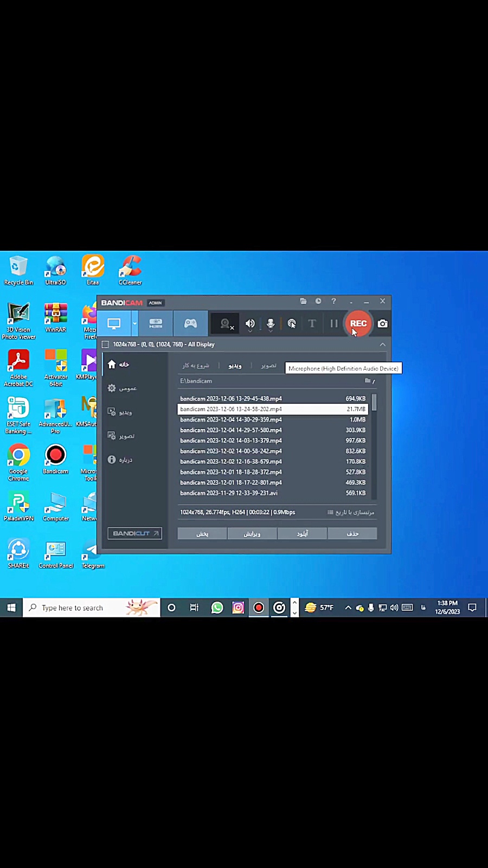Click the Delete button under file list
The image size is (488, 868).
(x=352, y=534)
